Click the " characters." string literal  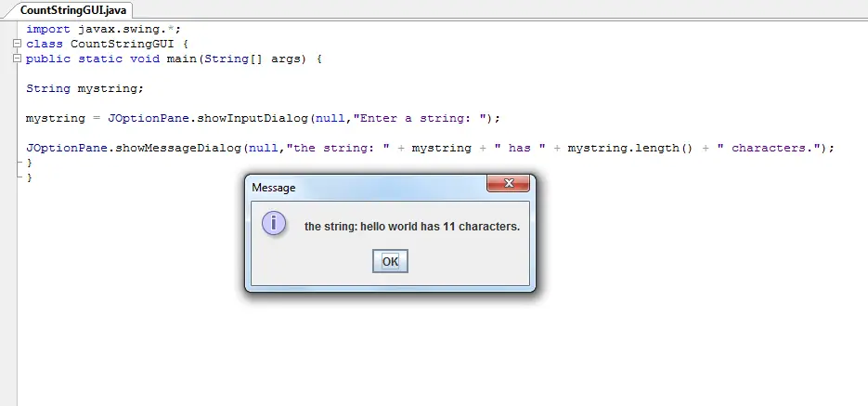coord(769,149)
